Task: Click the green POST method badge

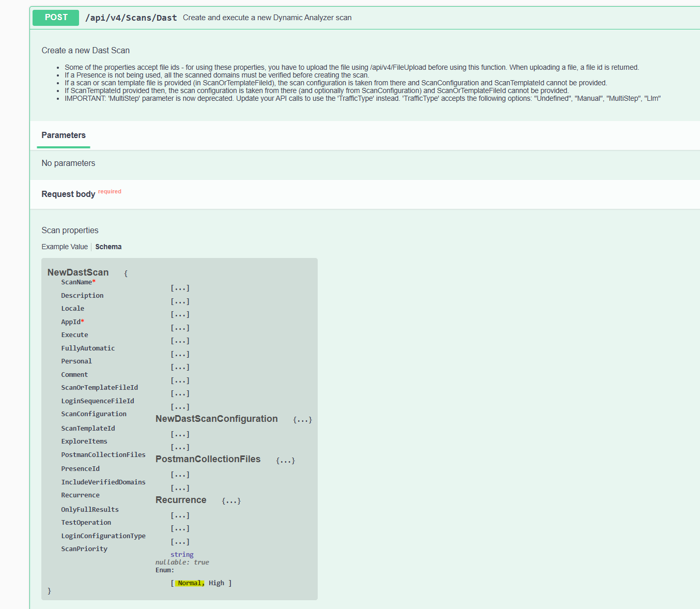Action: (x=56, y=18)
